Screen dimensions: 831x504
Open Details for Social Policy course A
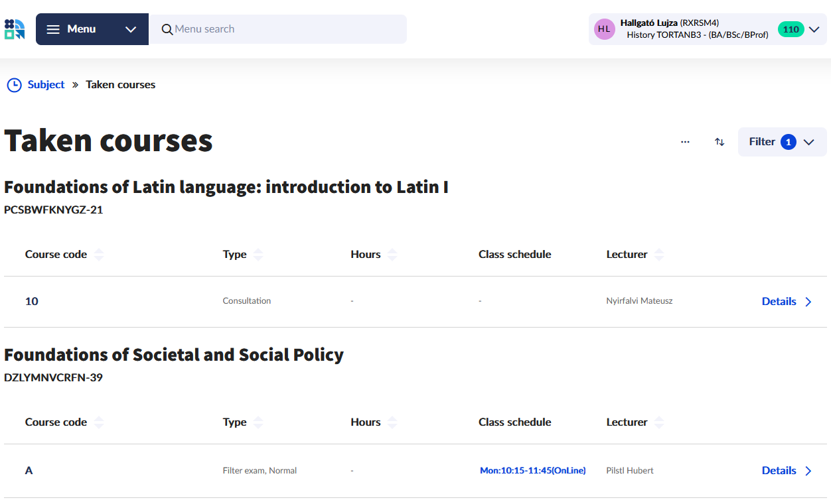pos(787,471)
